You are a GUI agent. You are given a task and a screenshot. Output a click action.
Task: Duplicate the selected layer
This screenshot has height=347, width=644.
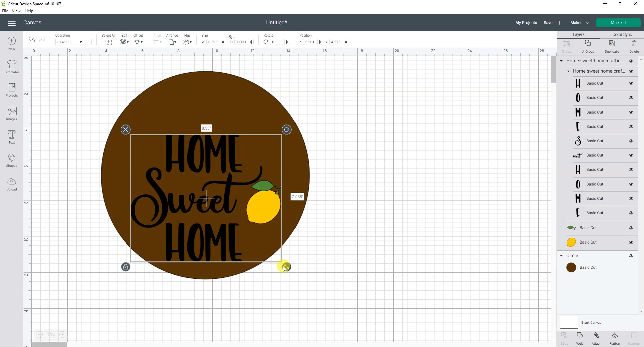coord(612,47)
